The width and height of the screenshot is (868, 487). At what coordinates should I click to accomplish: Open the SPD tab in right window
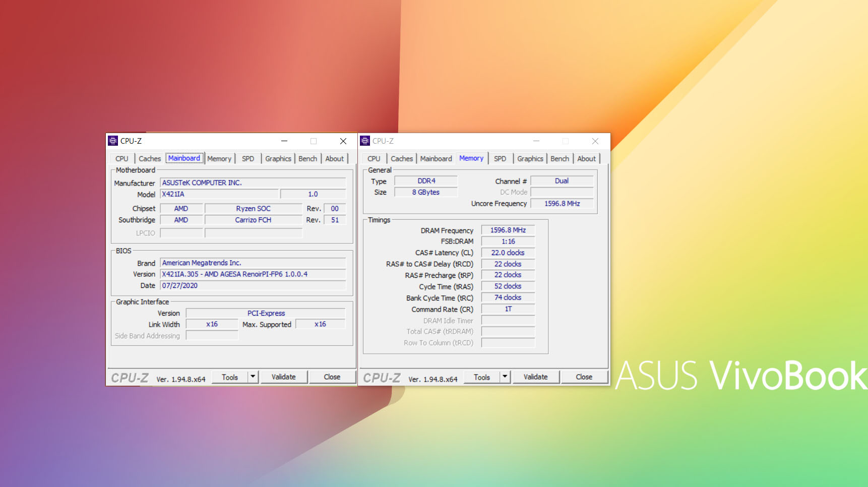pyautogui.click(x=500, y=158)
